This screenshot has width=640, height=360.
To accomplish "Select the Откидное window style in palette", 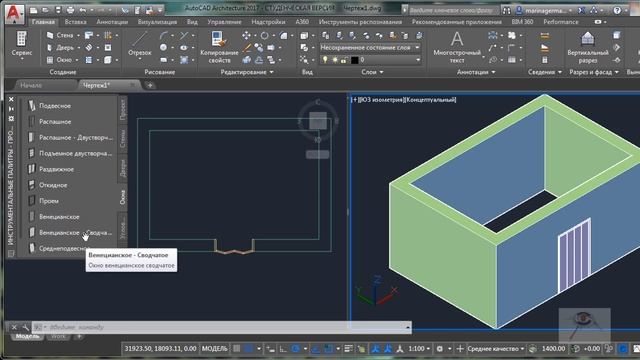I will coord(48,185).
